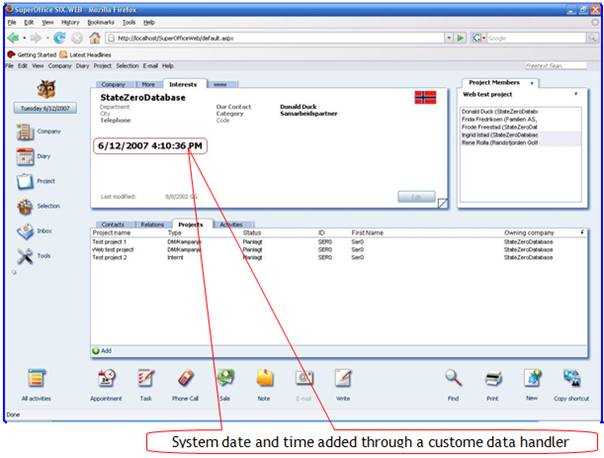Open the Project Members panel dropdown
Screen dimensions: 604x458
[532, 83]
